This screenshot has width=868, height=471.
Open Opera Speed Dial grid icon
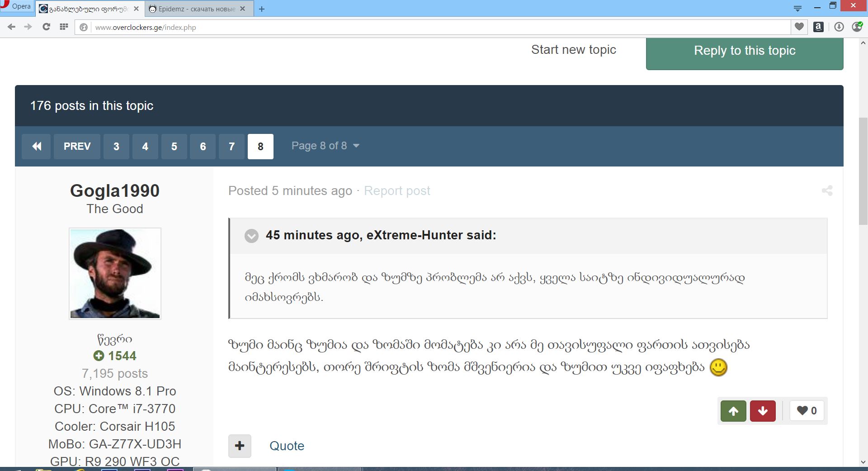point(64,27)
